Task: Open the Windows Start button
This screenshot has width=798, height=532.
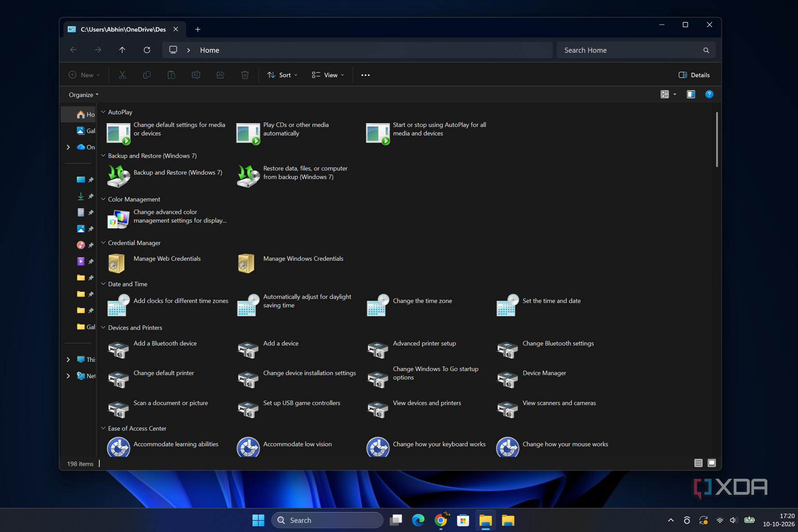Action: tap(258, 520)
